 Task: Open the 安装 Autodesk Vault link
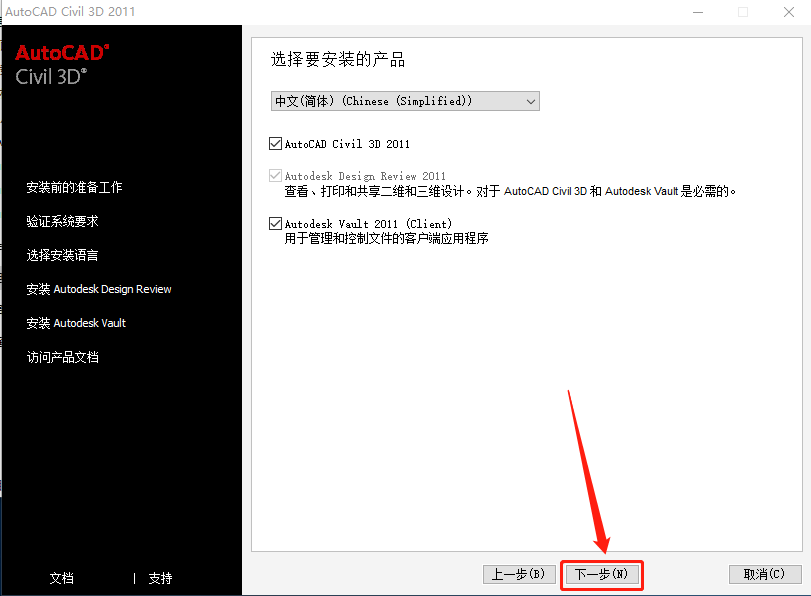76,323
